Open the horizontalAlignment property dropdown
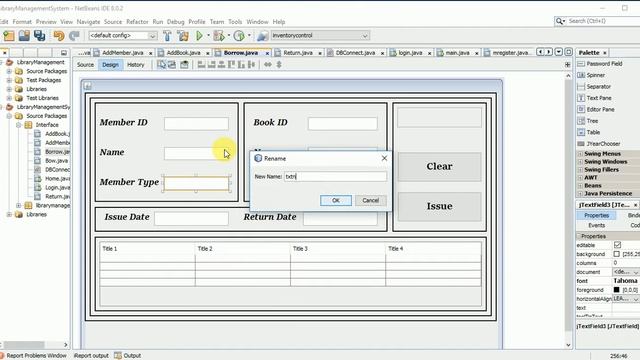The height and width of the screenshot is (360, 640). click(635, 299)
